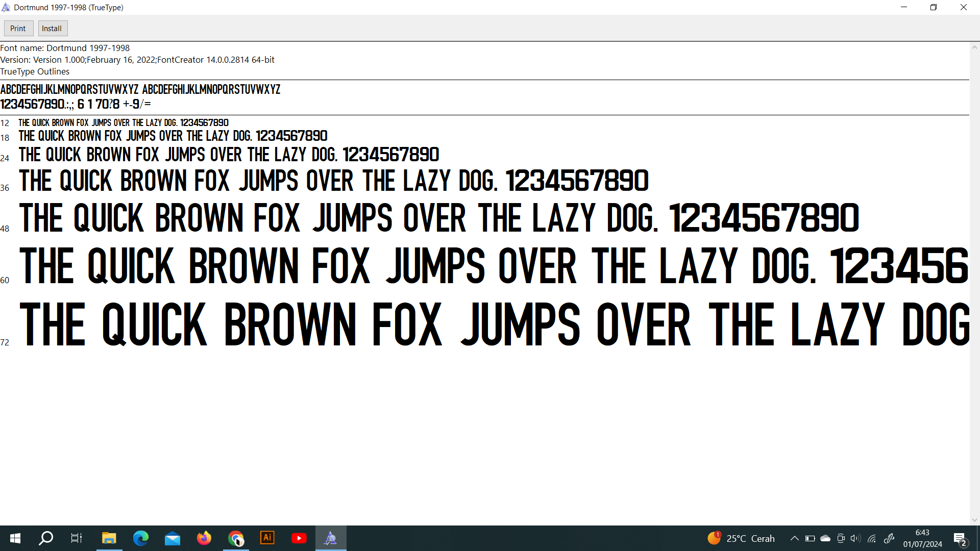
Task: Click the Install font button
Action: point(52,29)
